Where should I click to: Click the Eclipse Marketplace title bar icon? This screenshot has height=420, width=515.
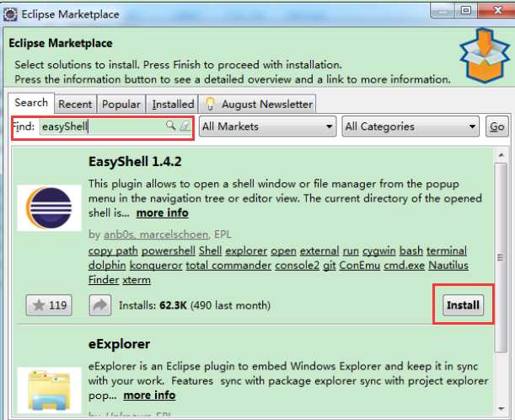10,14
